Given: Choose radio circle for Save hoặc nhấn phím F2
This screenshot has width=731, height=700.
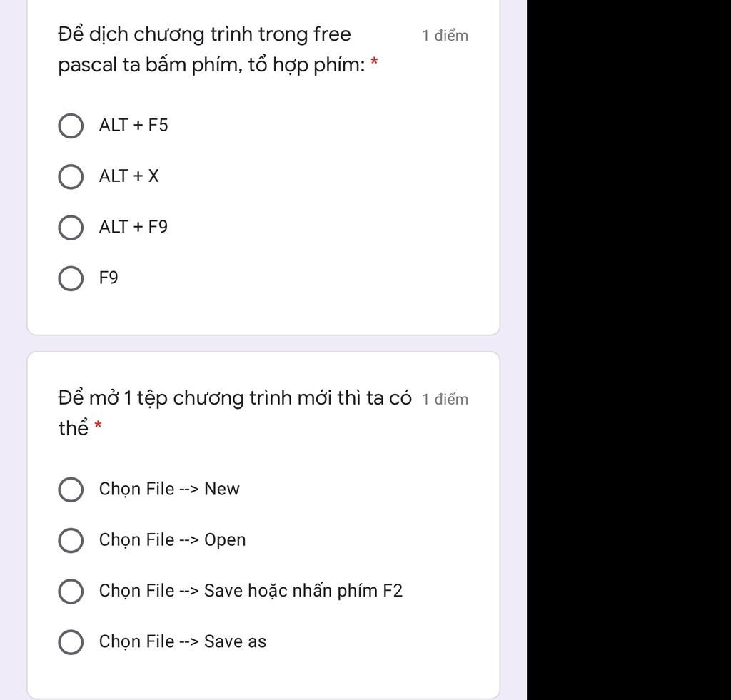Looking at the screenshot, I should point(71,591).
